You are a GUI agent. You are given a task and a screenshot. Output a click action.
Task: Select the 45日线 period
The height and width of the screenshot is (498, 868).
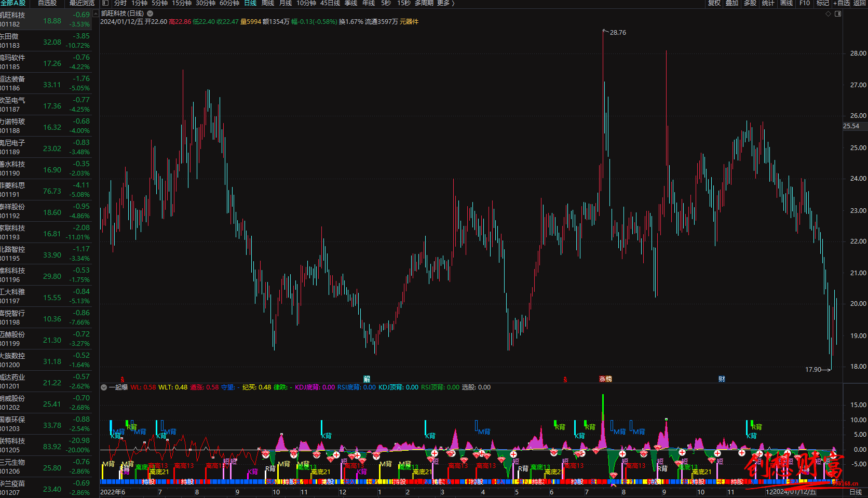[x=330, y=3]
